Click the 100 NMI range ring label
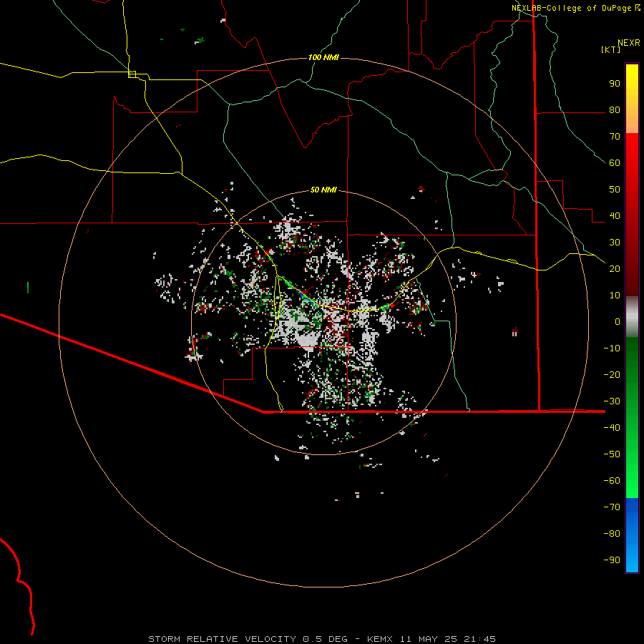The height and width of the screenshot is (644, 644). tap(323, 57)
